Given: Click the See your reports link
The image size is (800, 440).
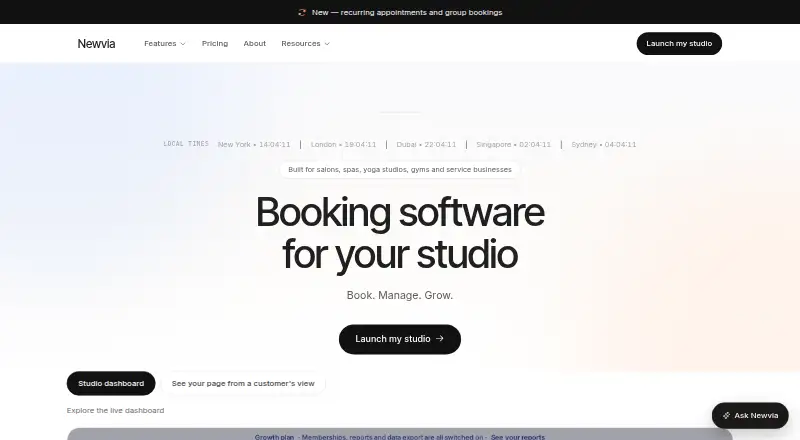Looking at the screenshot, I should pyautogui.click(x=518, y=437).
